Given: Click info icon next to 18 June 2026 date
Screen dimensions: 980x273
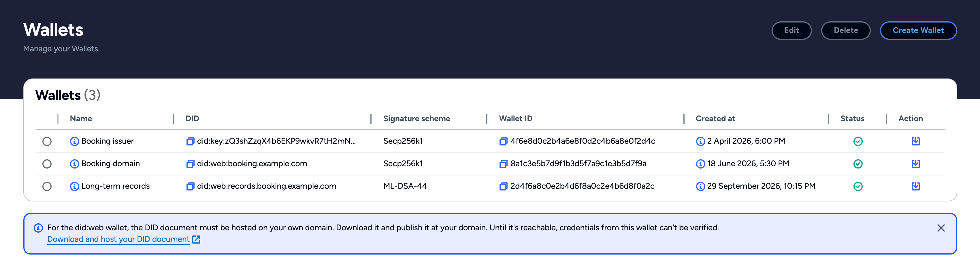Looking at the screenshot, I should tap(700, 164).
